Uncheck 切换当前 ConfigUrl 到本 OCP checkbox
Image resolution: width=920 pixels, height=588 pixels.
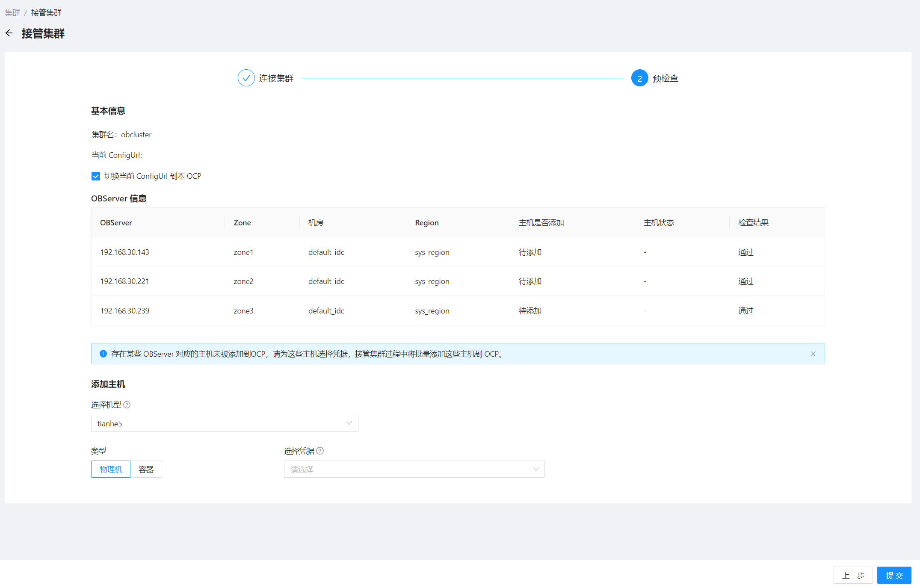[96, 176]
